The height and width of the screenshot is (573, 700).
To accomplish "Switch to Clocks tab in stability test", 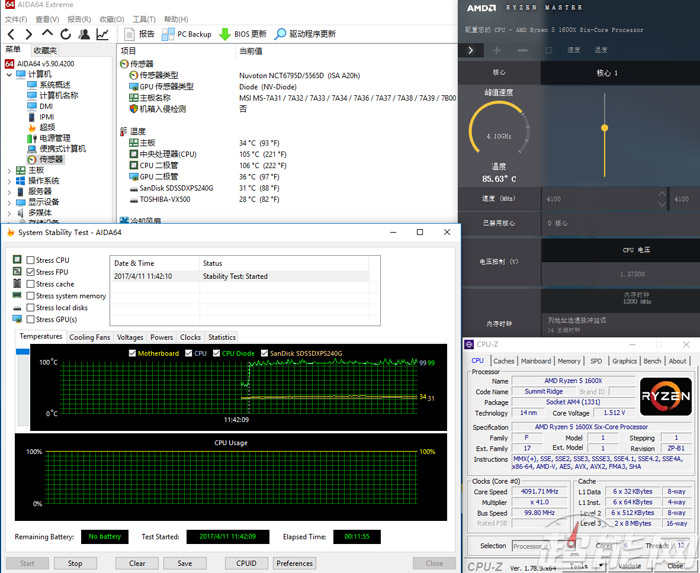I will 190,337.
